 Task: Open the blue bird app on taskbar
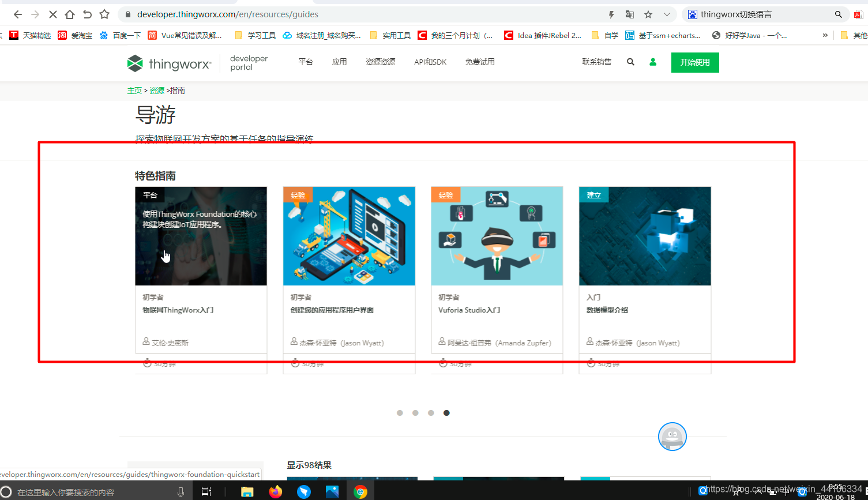(304, 492)
